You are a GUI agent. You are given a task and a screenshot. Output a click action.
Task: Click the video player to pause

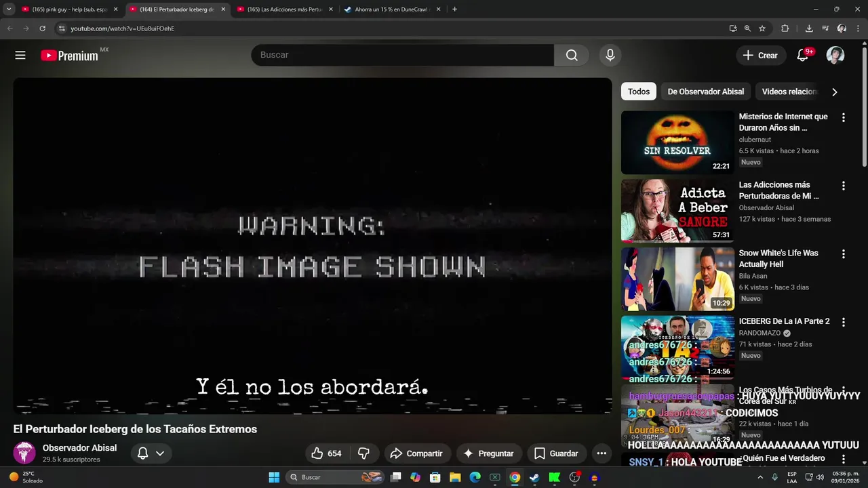(x=313, y=246)
